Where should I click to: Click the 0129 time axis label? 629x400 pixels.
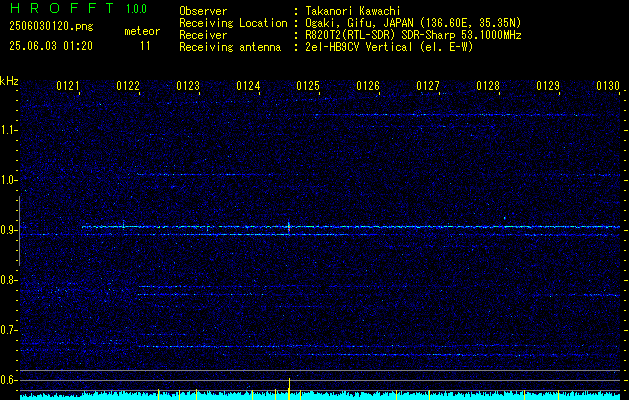548,86
